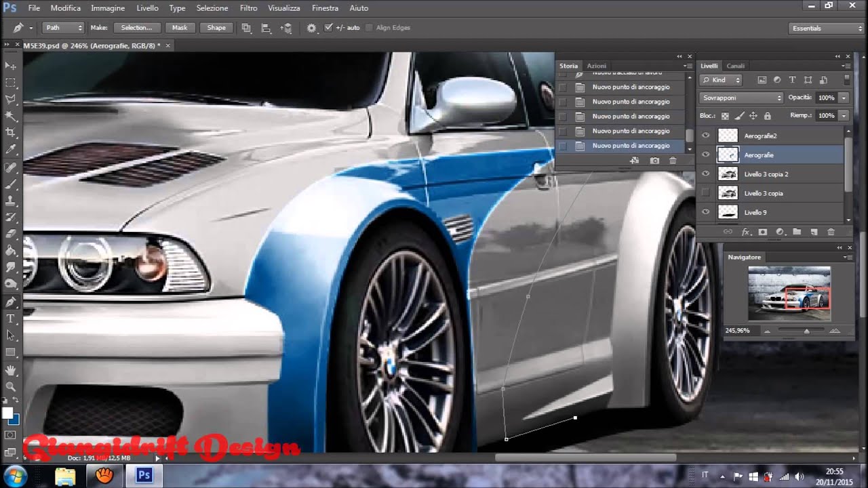The image size is (868, 488).
Task: Hide the Livello 9 layer
Action: click(x=706, y=212)
